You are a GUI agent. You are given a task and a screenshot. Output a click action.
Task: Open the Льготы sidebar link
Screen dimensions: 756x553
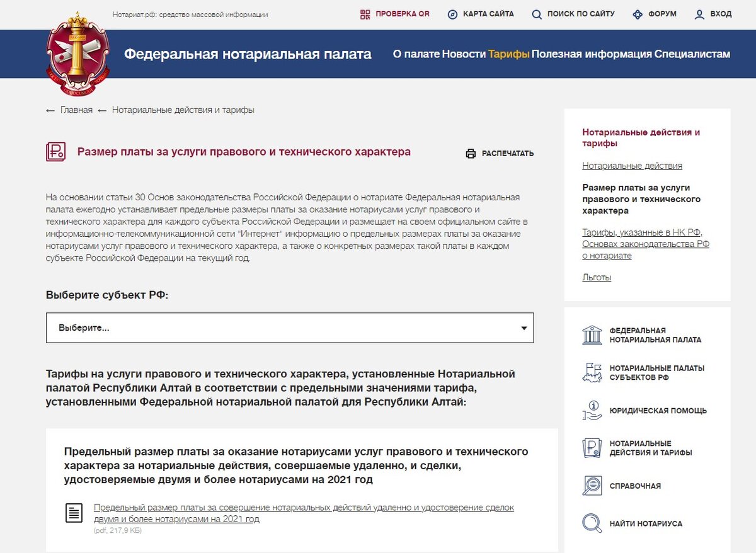point(597,277)
